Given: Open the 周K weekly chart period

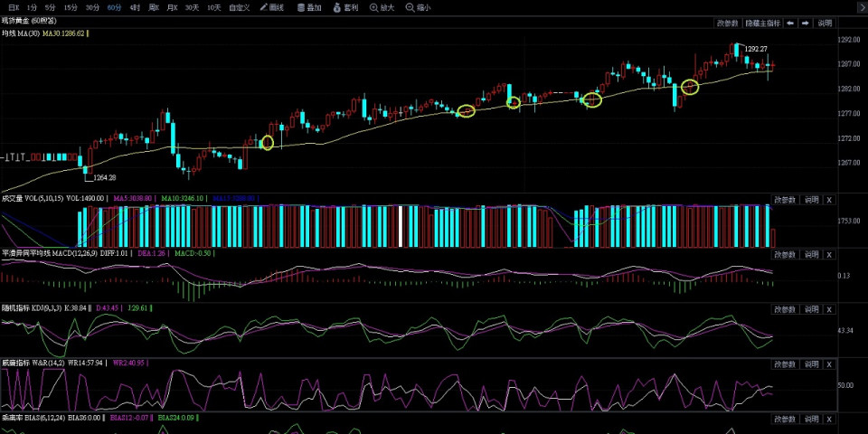Looking at the screenshot, I should point(154,7).
